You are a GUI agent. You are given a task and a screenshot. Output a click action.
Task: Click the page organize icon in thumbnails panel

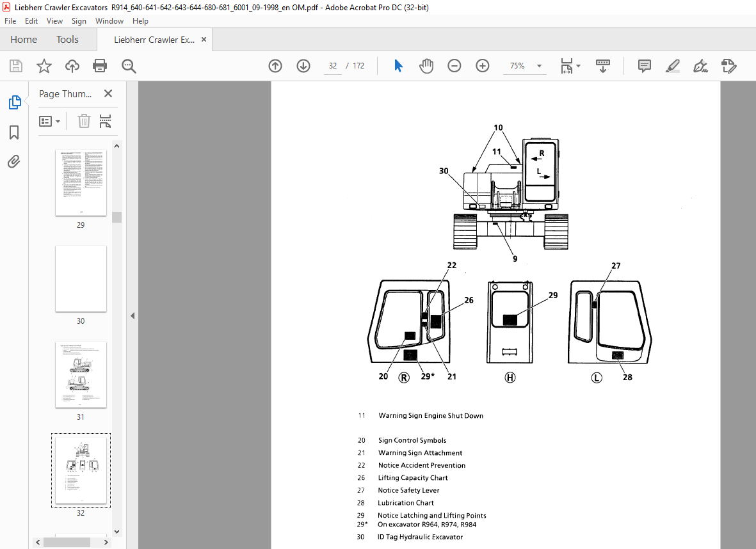[105, 121]
